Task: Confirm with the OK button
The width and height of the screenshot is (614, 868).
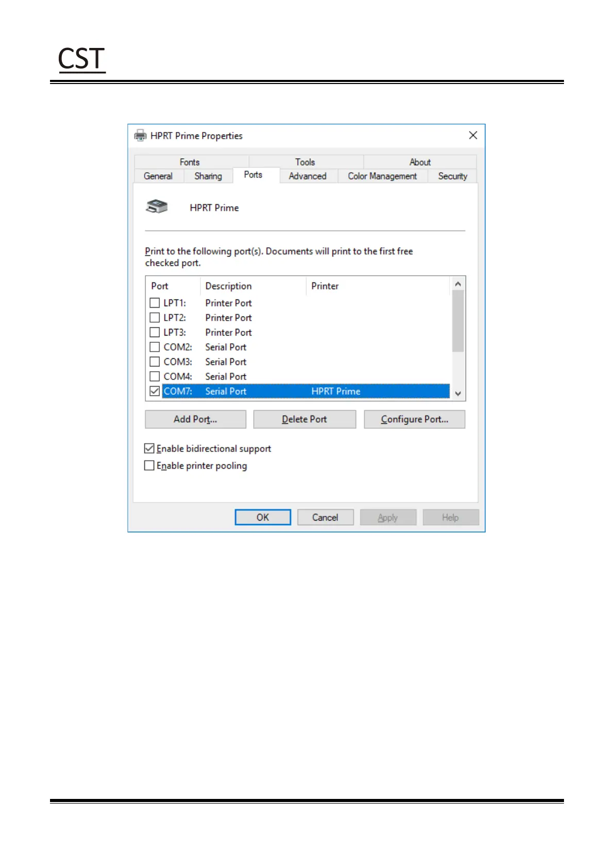Action: pyautogui.click(x=263, y=518)
